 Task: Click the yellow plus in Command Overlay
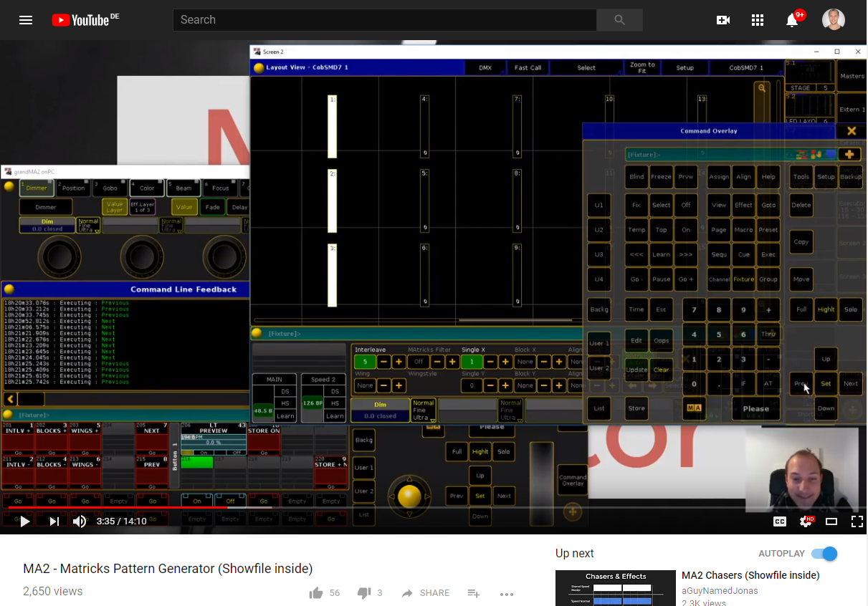pos(849,154)
